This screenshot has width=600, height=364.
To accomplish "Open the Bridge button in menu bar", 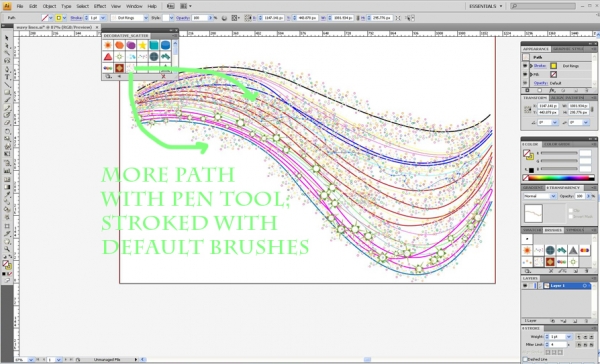I will click(x=171, y=6).
